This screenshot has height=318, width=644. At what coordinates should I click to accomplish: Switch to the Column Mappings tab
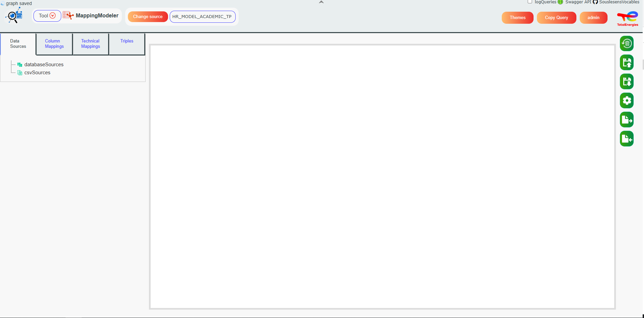(54, 44)
